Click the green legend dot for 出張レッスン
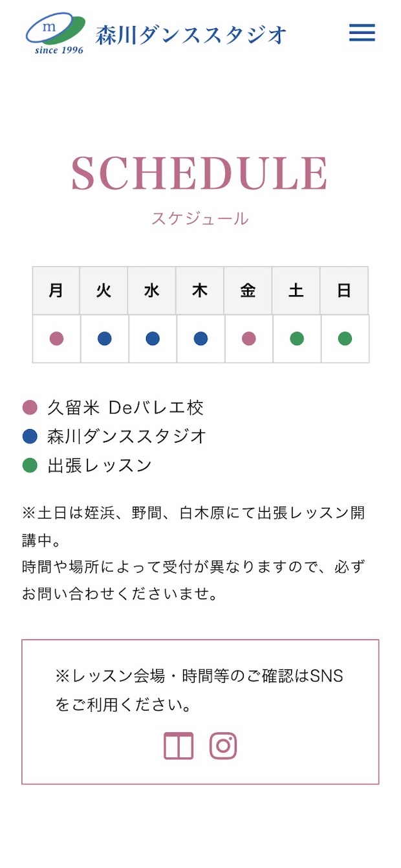Viewport: 401px width, 868px height. coord(28,465)
